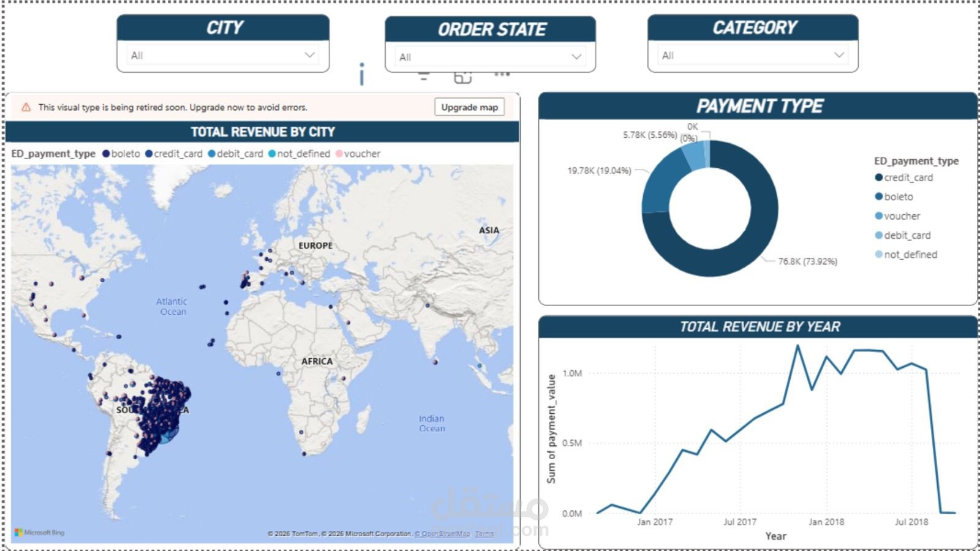Image resolution: width=980 pixels, height=551 pixels.
Task: Click the OpenStreetMap copyright link
Action: pos(443,533)
